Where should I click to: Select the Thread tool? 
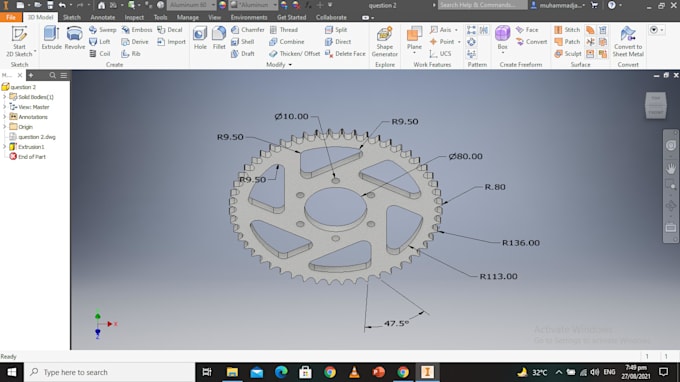(x=284, y=29)
